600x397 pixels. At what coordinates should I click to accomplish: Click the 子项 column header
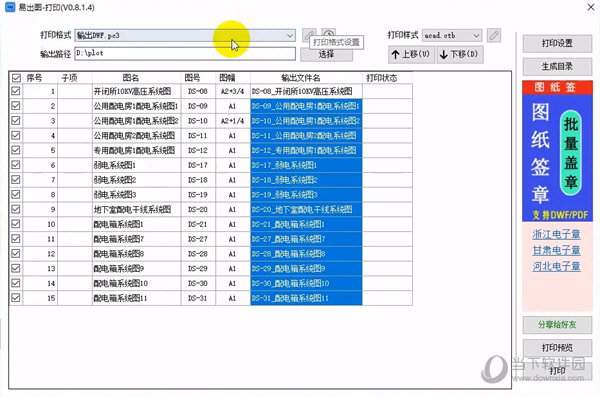[x=75, y=78]
